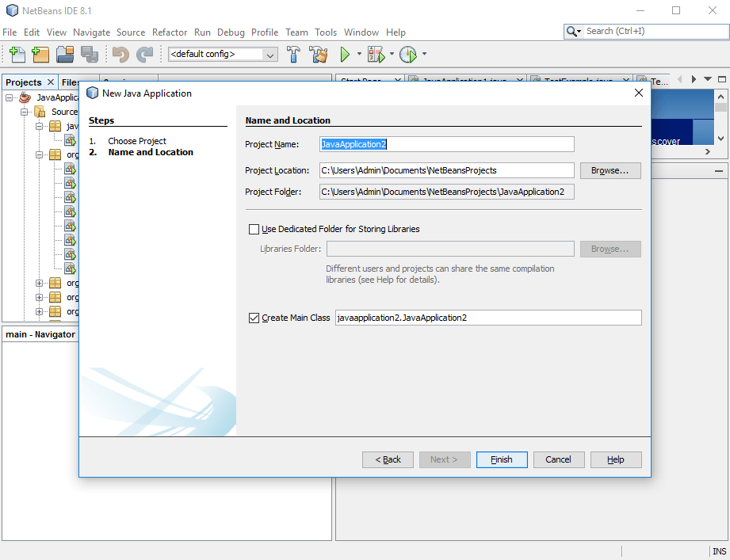Viewport: 730px width, 560px height.
Task: Open the Refactor menu
Action: pos(170,32)
